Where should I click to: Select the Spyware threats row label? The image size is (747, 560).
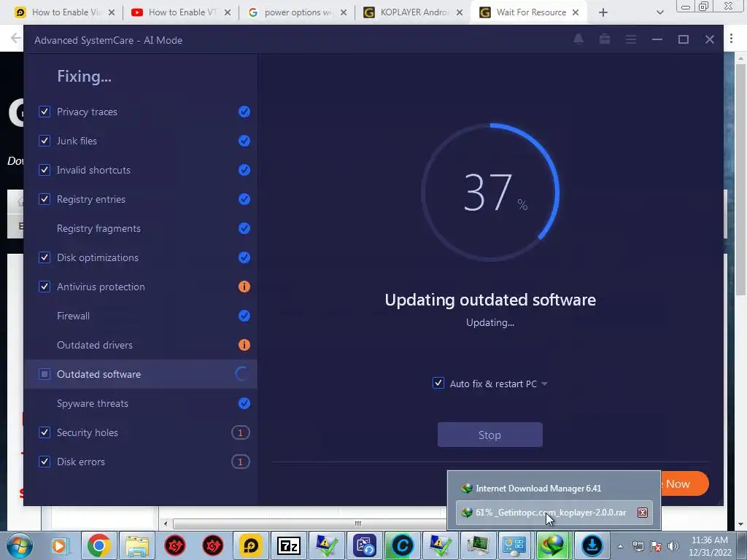pyautogui.click(x=93, y=403)
